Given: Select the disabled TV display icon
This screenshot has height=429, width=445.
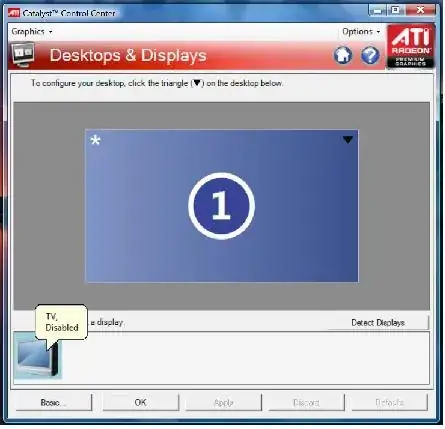Looking at the screenshot, I should pos(38,357).
